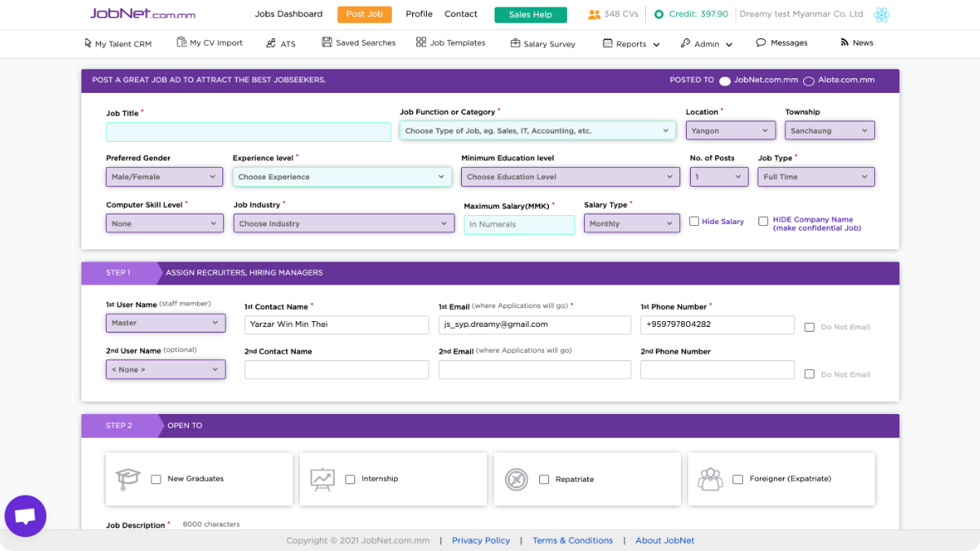
Task: Expand the Admin menu
Action: click(x=707, y=44)
